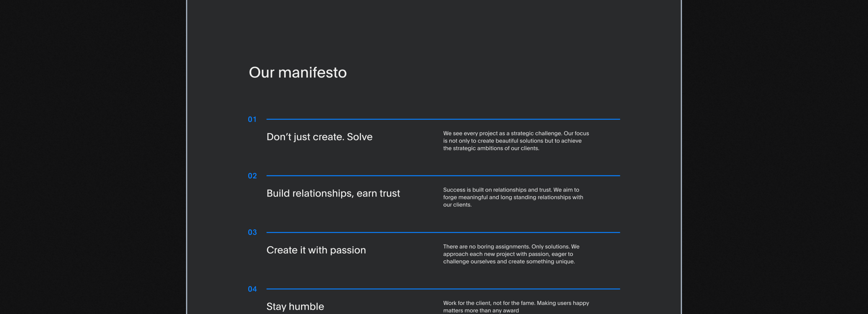
Task: Click the dark area right of the page
Action: 775,157
